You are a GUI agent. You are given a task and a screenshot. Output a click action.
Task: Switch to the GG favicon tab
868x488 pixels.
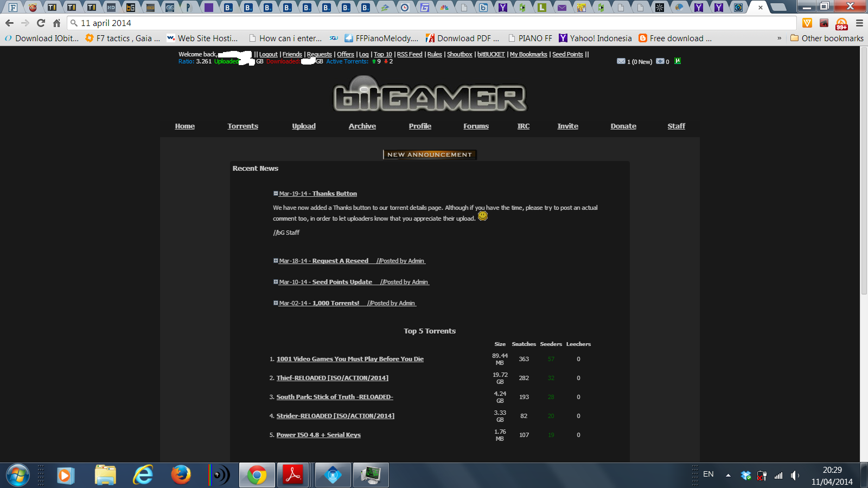(170, 8)
